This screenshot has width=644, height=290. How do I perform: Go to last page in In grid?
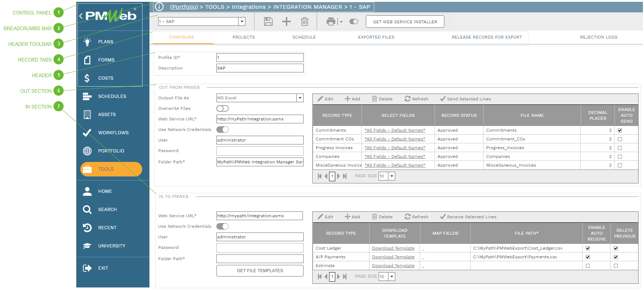[x=345, y=277]
